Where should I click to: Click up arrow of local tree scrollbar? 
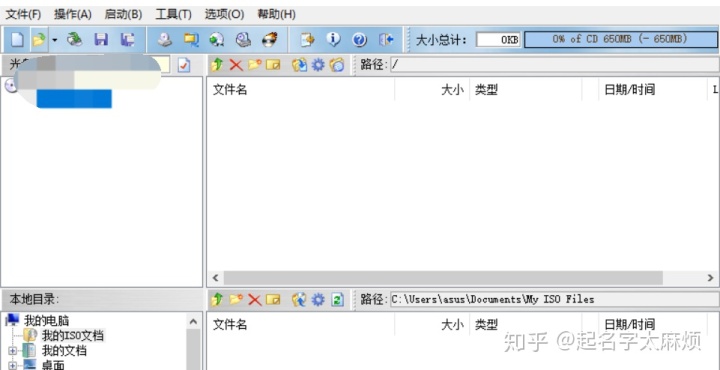tap(193, 321)
